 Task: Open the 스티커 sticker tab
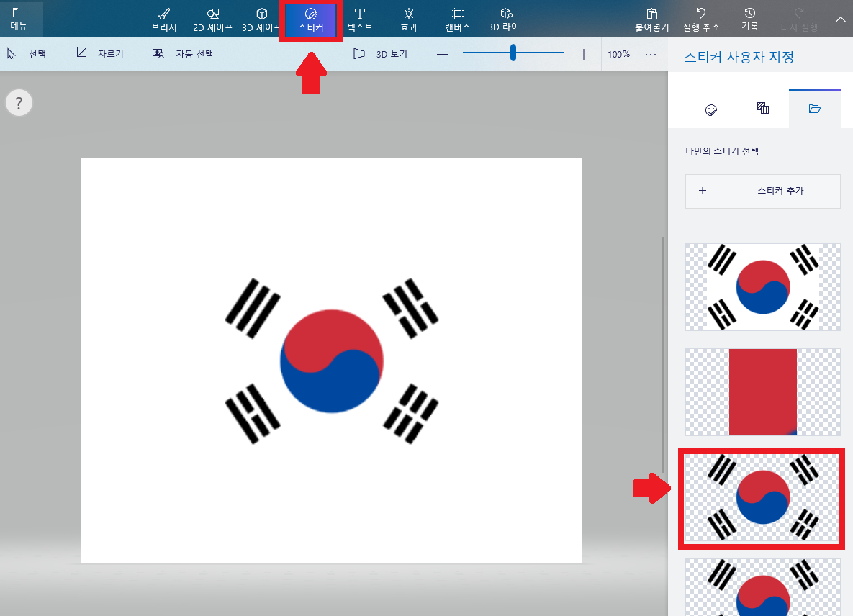311,19
